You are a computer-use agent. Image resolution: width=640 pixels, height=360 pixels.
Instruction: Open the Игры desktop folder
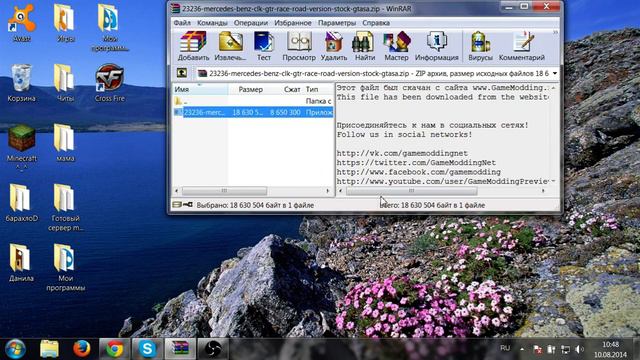[x=65, y=23]
